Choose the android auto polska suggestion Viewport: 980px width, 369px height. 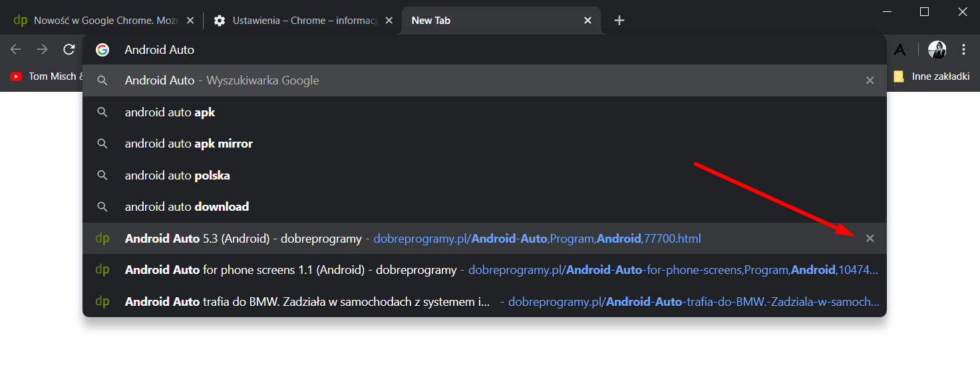pos(178,176)
